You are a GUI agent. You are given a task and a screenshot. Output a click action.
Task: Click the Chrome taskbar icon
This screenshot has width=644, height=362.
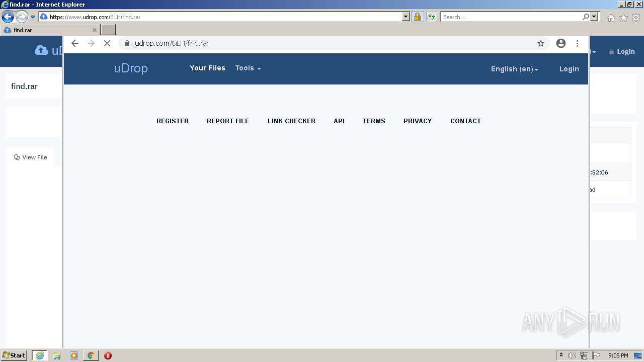pos(91,355)
